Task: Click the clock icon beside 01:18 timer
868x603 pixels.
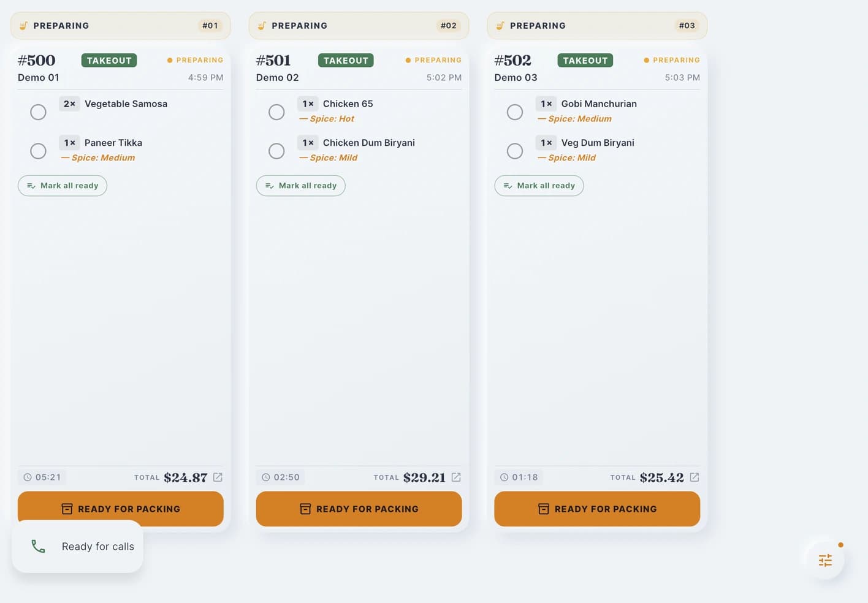Action: coord(504,477)
